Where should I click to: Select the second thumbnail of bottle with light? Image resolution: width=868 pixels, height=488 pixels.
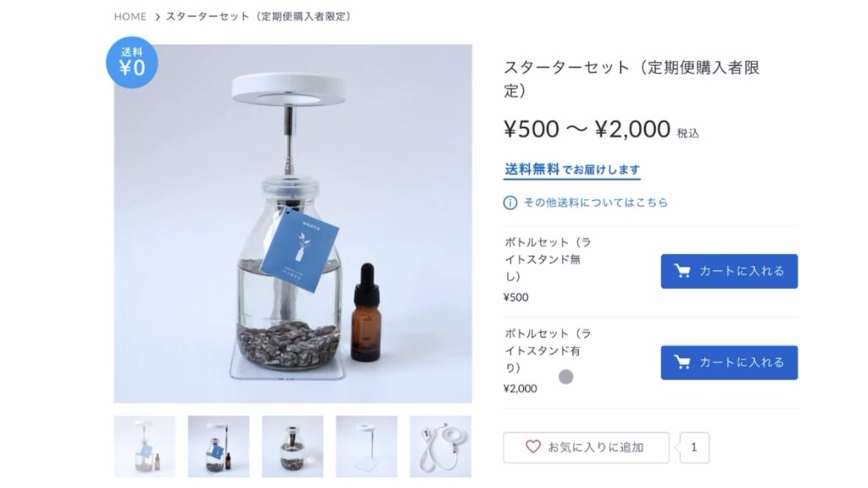(x=219, y=446)
